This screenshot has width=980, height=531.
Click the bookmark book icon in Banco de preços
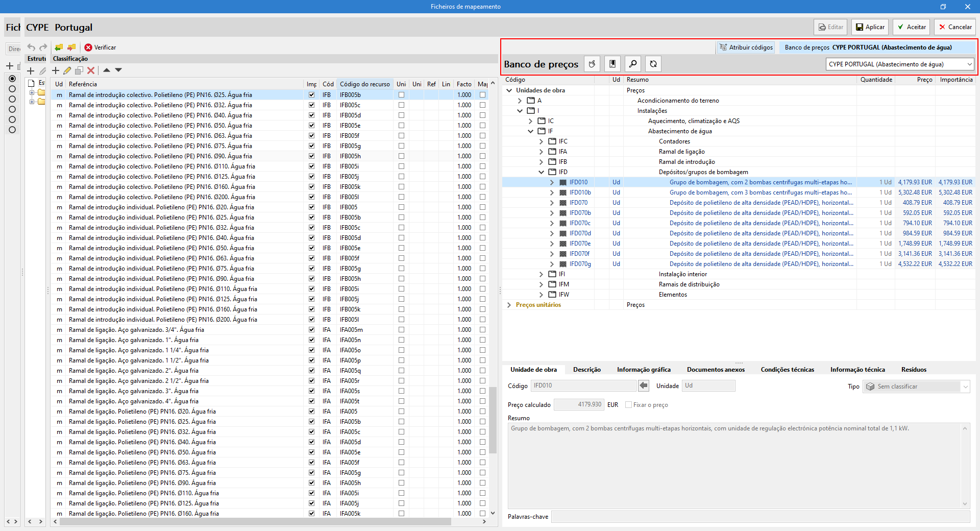click(x=612, y=64)
